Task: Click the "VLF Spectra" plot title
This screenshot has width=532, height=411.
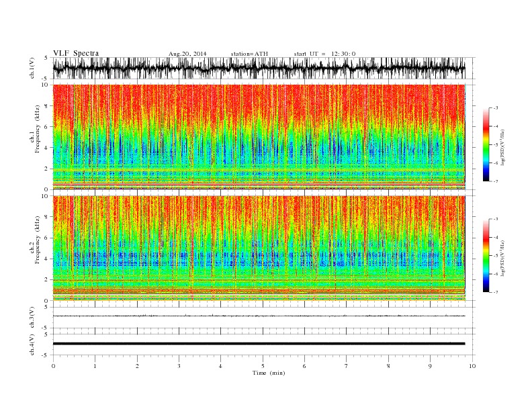Action: tap(76, 53)
